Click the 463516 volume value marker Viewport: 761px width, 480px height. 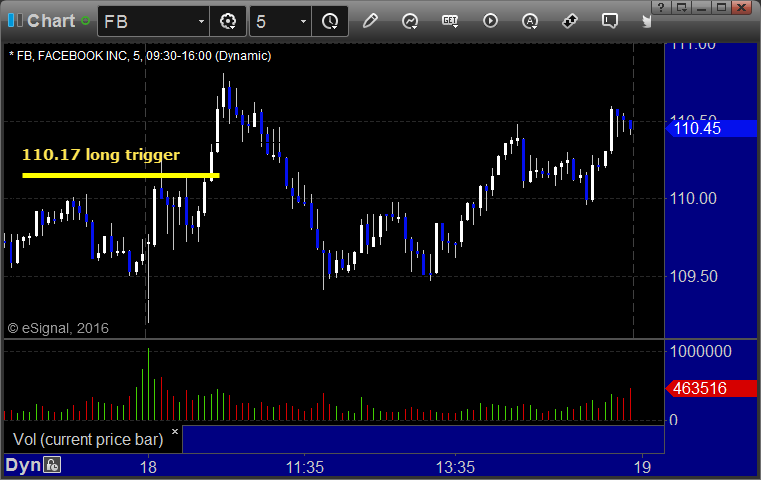711,388
